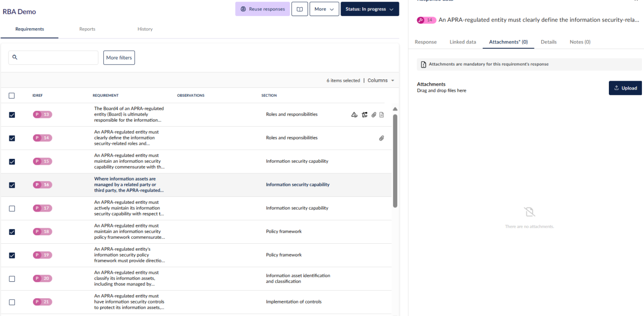Open requirement 'The Board4 of an APRA-regulated entity'
Image resolution: width=644 pixels, height=316 pixels.
pos(129,114)
